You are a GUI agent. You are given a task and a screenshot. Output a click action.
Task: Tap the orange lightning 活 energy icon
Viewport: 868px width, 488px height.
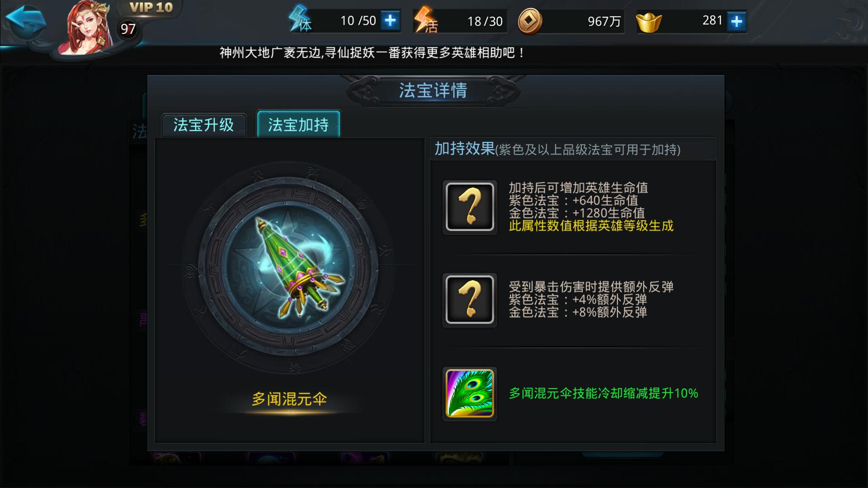click(x=426, y=20)
